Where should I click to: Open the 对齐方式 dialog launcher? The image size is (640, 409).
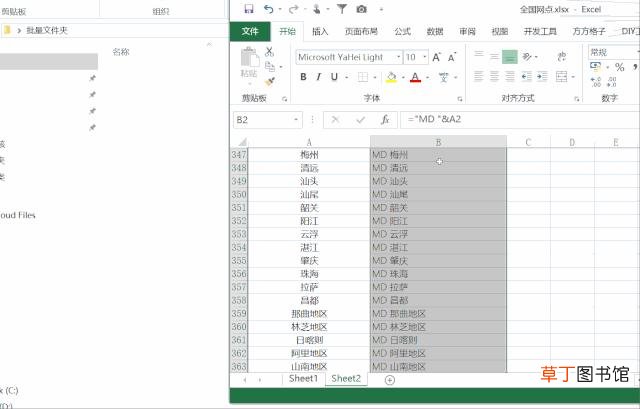[x=577, y=99]
